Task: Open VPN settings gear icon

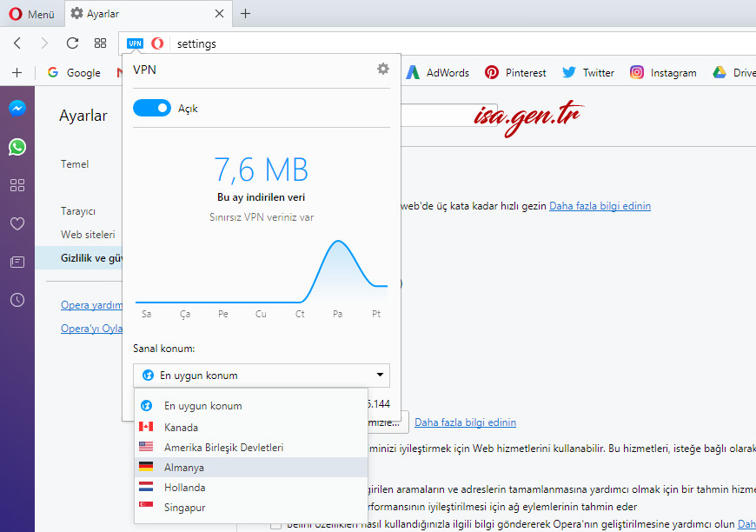Action: click(x=383, y=69)
